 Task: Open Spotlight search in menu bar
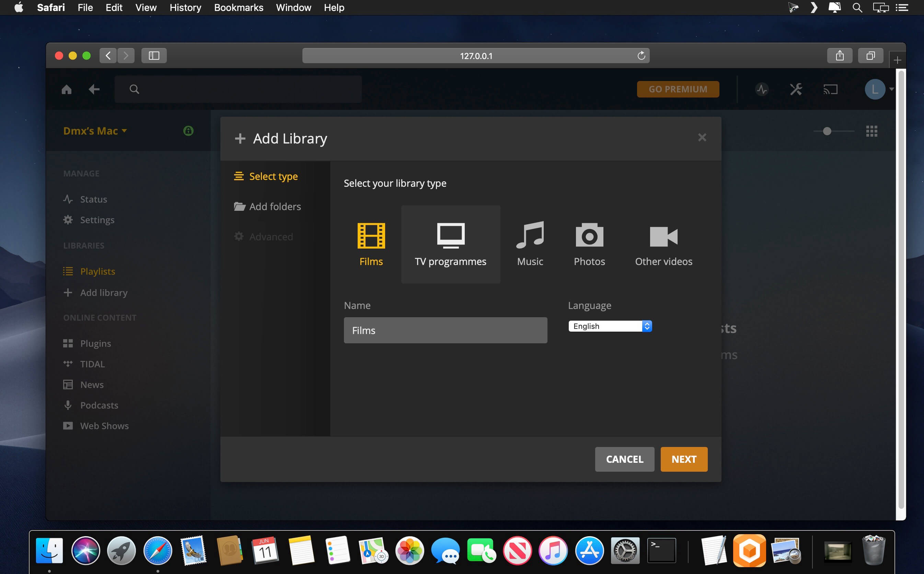point(857,8)
